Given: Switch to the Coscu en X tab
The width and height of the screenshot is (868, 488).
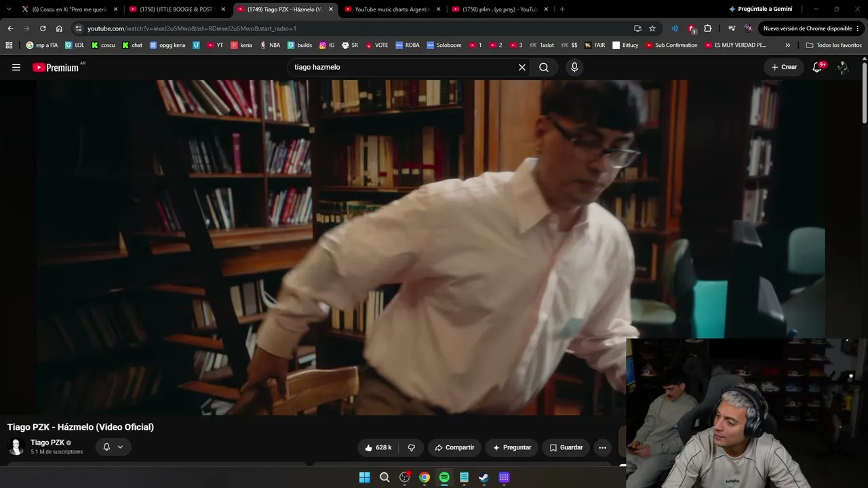Looking at the screenshot, I should (70, 9).
